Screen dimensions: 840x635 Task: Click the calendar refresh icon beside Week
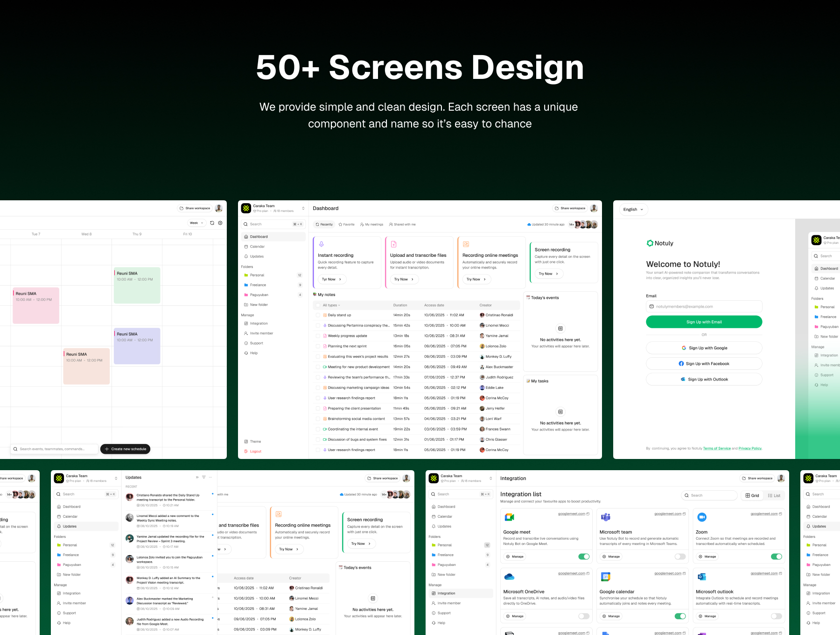(x=212, y=223)
